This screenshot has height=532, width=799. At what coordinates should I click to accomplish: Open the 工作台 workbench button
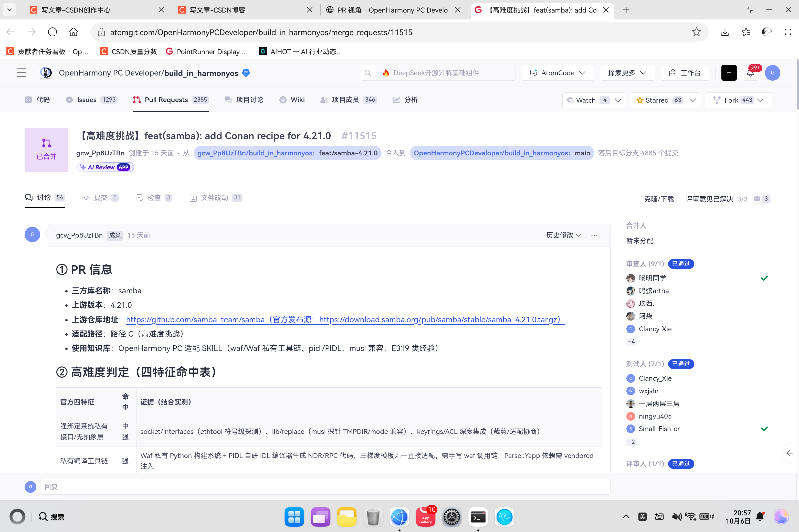point(685,73)
